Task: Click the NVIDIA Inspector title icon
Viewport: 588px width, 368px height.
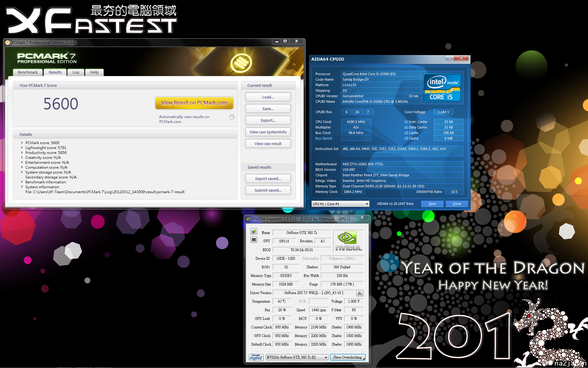Action: click(x=248, y=219)
